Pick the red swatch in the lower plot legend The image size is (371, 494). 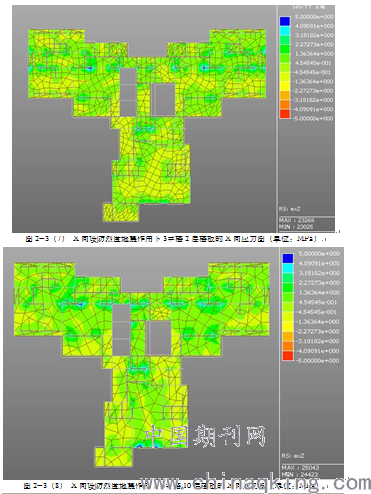pyautogui.click(x=288, y=356)
